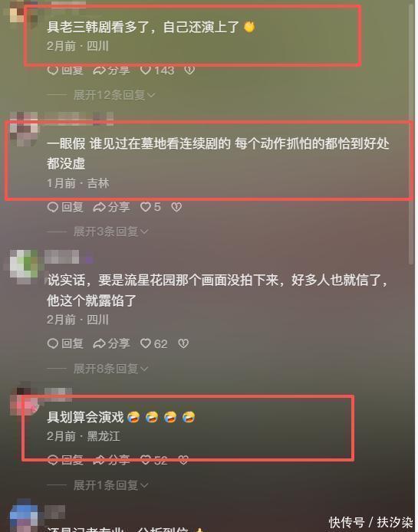
Task: Toggle dislike on the 吉林 comment
Action: click(x=176, y=207)
